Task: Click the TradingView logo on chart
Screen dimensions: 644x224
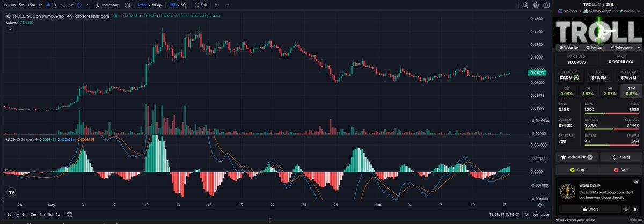Action: point(11,191)
